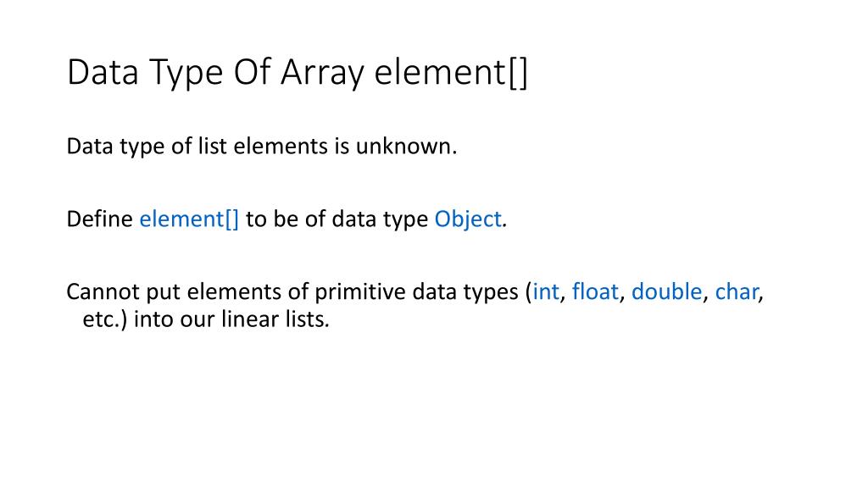Click the blue 'char' keyword
868x488 pixels.
tap(737, 291)
